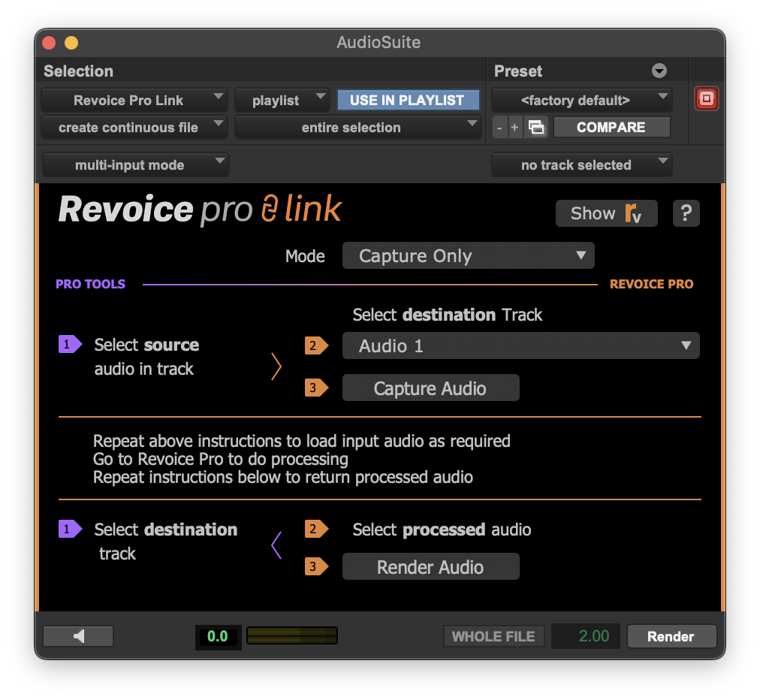Viewport: 760px width, 700px height.
Task: Click the preview speaker icon
Action: click(x=78, y=636)
